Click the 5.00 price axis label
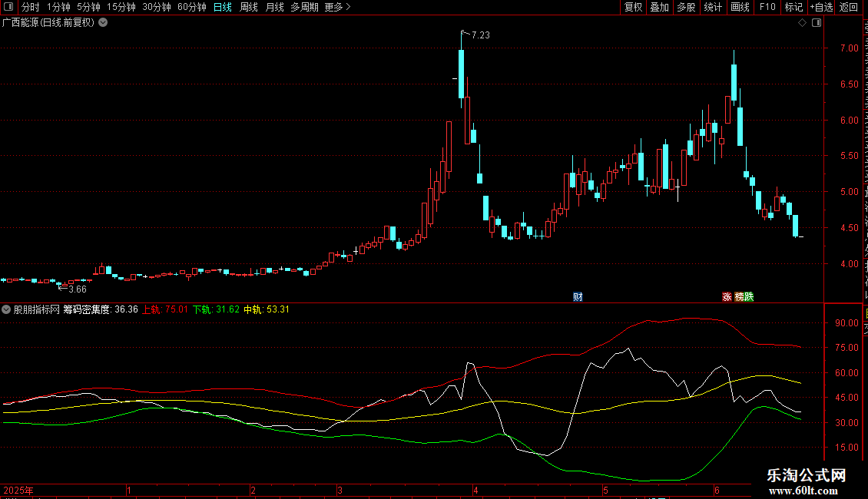The width and height of the screenshot is (868, 499). [x=849, y=192]
